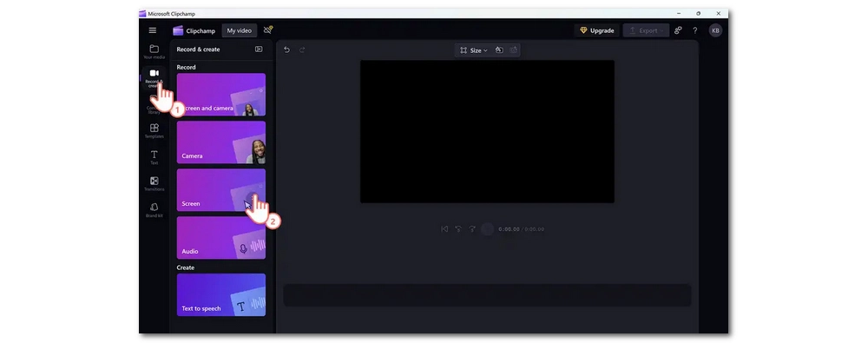
Task: Open the hamburger main menu
Action: tap(152, 30)
